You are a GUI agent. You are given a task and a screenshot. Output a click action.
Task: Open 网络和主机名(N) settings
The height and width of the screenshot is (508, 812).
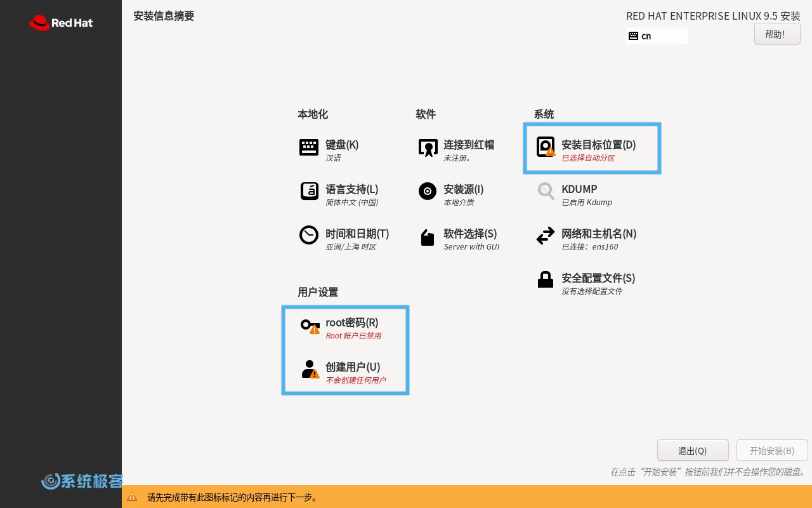(599, 234)
